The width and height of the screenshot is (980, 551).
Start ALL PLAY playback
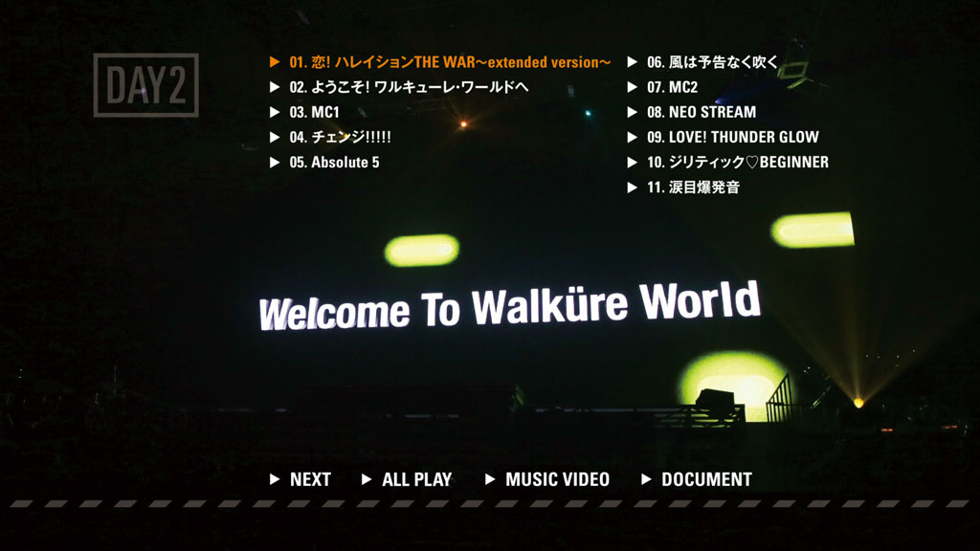pos(416,479)
